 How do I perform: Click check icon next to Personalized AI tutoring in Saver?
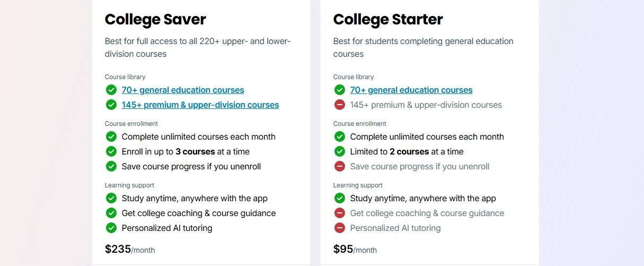(x=111, y=228)
